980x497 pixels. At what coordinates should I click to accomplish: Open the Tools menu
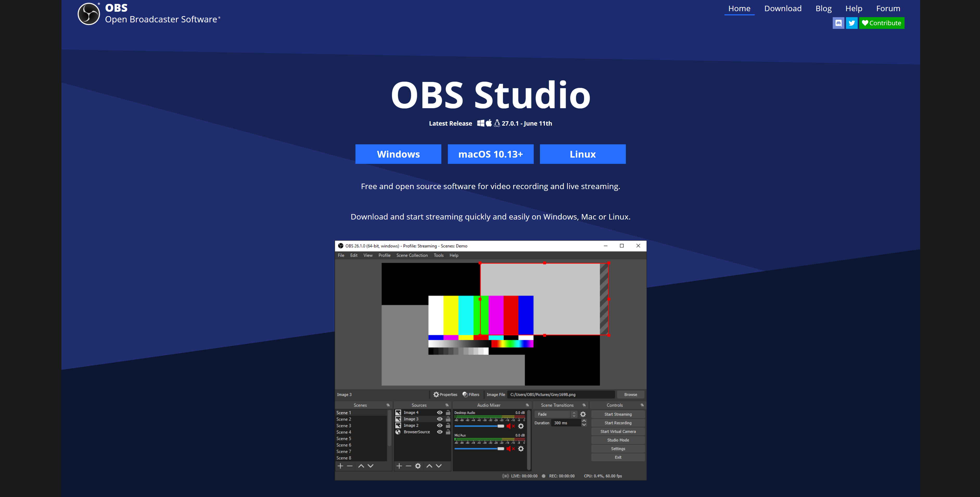pos(439,255)
